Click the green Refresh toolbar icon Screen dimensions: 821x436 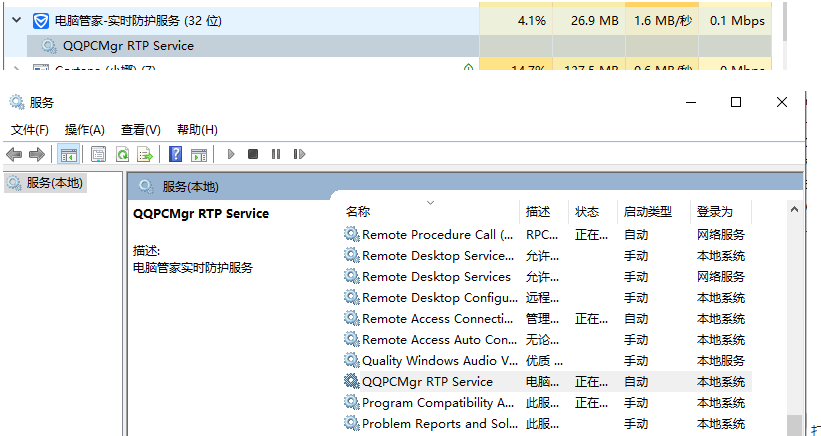(123, 154)
